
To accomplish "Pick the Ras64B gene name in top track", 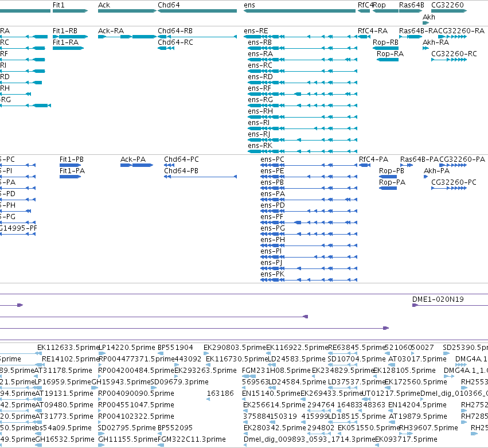I will [x=411, y=5].
